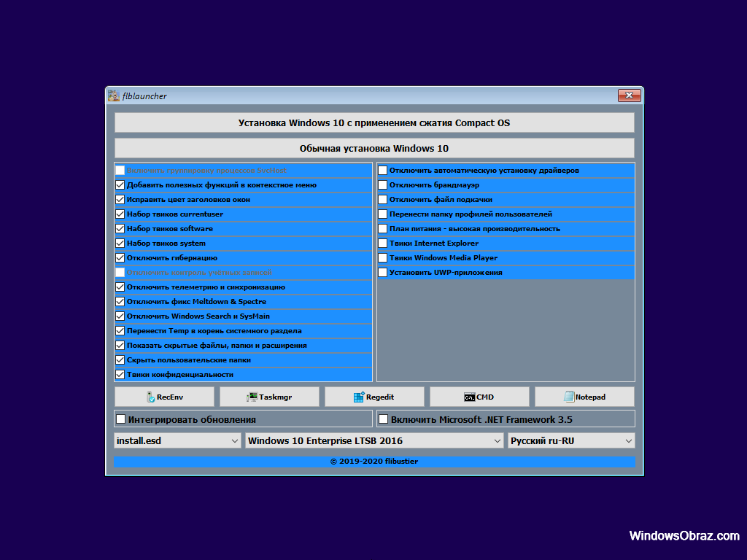Start install with Compact OS compression

374,122
